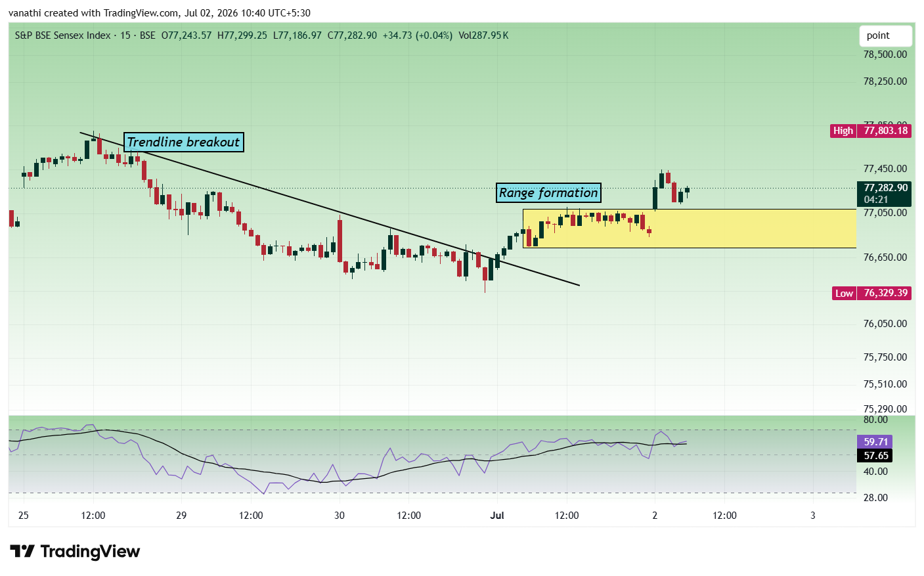924x576 pixels.
Task: Click the Trendline breakout annotation label
Action: coord(184,142)
